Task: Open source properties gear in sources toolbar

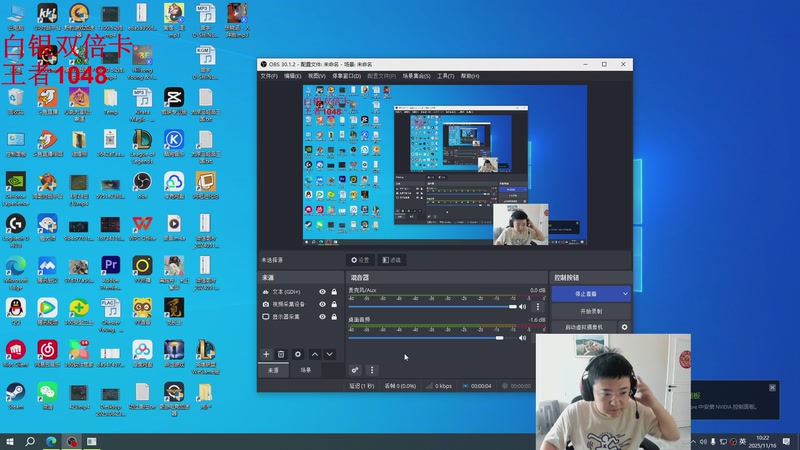Action: [298, 354]
